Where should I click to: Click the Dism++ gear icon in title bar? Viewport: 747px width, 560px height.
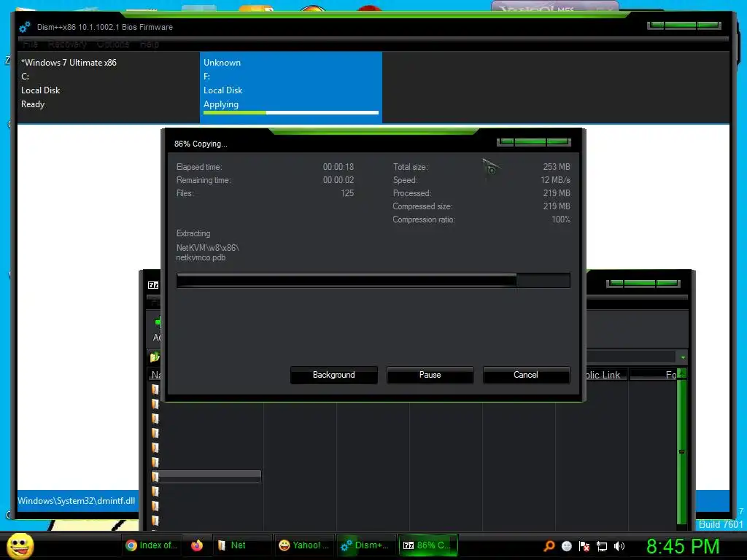pos(25,27)
